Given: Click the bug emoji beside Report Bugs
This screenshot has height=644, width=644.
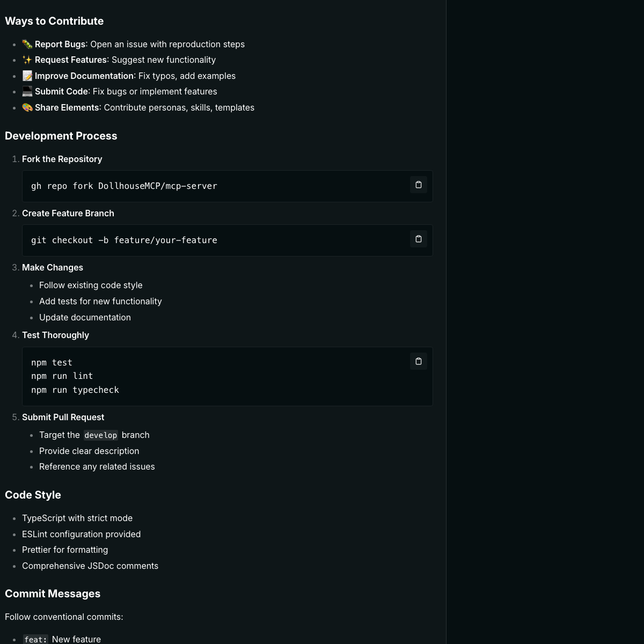Looking at the screenshot, I should click(27, 44).
